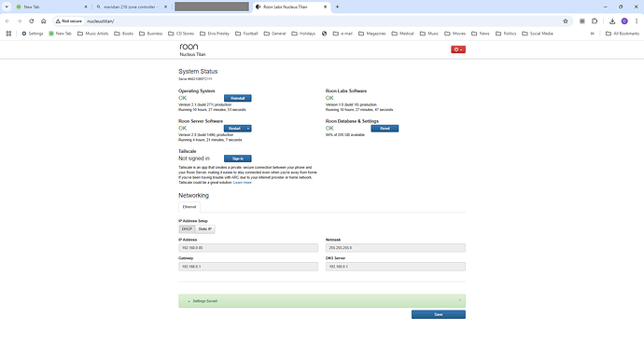Reload the page with the refresh icon

31,21
